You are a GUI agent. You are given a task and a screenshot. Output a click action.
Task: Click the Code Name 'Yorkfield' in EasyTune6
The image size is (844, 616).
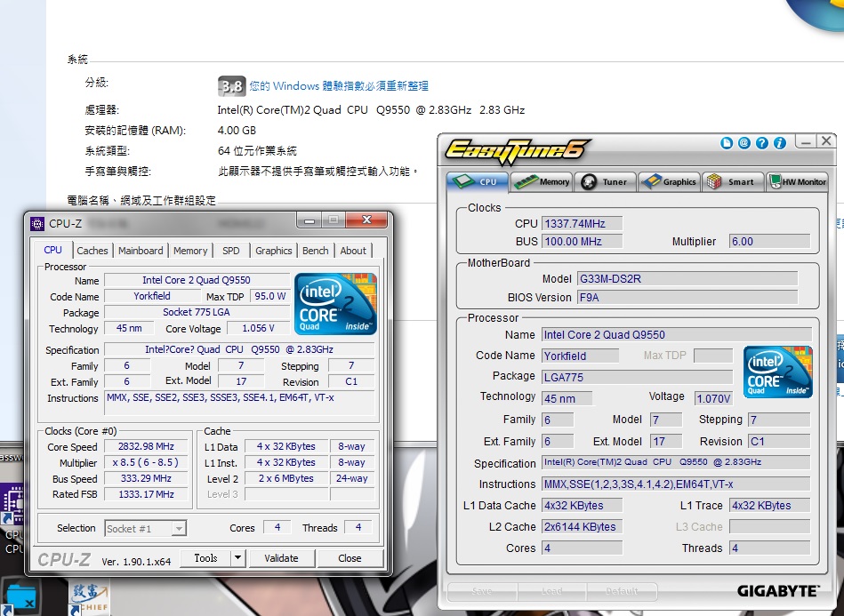pyautogui.click(x=580, y=356)
